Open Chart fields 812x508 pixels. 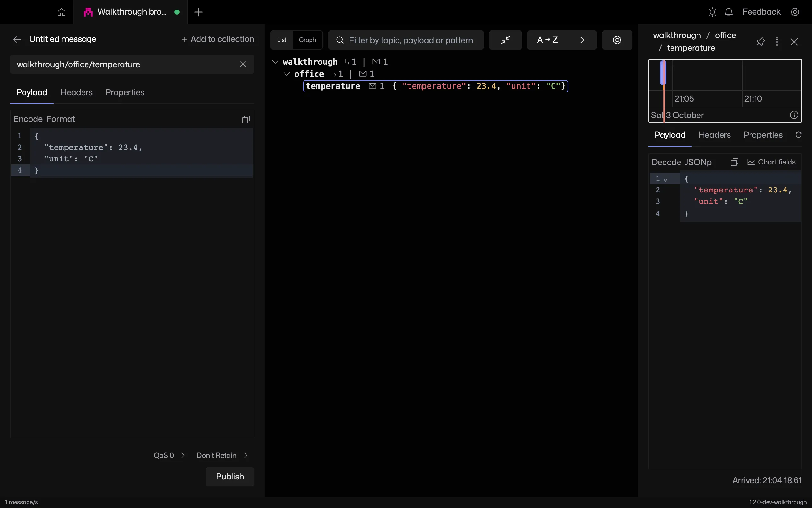click(x=771, y=162)
